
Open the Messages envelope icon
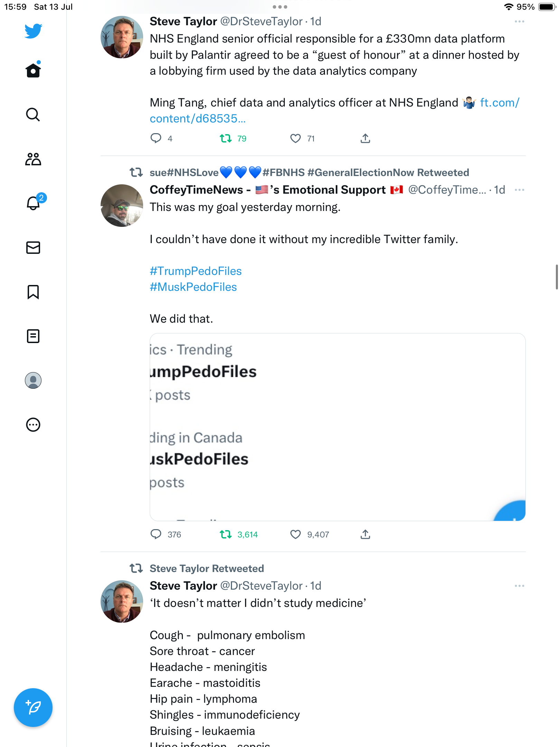click(x=33, y=248)
